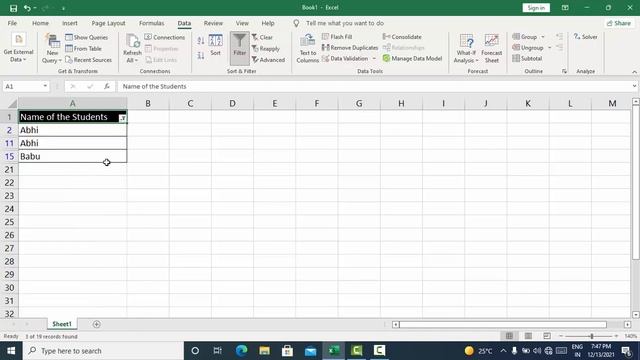Click the Name Box showing A1
This screenshot has height=360, width=640.
pyautogui.click(x=21, y=87)
